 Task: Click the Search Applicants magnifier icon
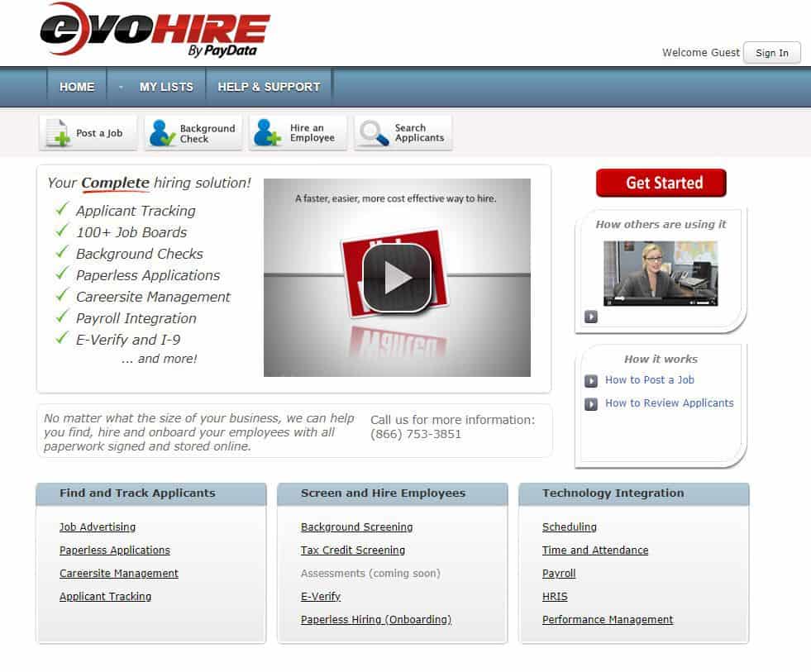pyautogui.click(x=374, y=133)
